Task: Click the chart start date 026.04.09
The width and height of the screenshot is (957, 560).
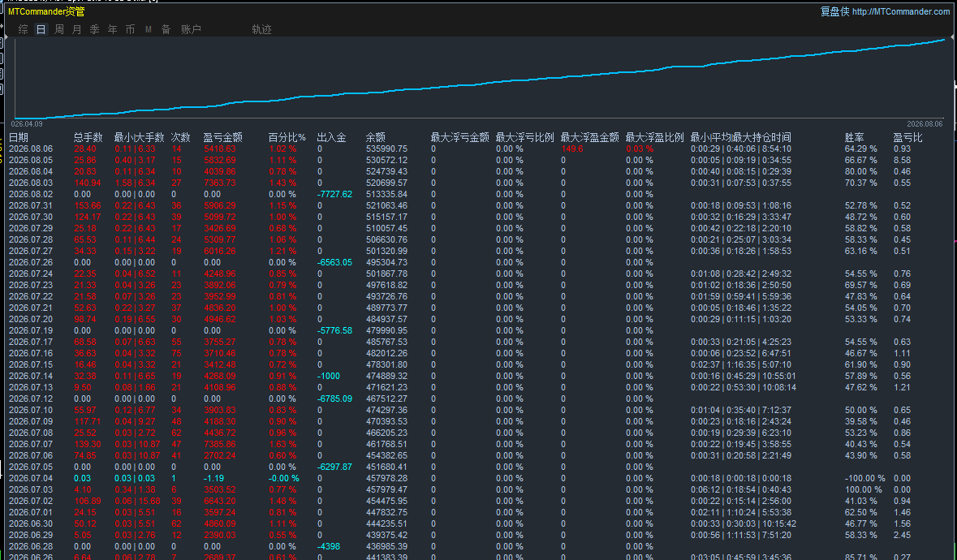Action: point(27,124)
